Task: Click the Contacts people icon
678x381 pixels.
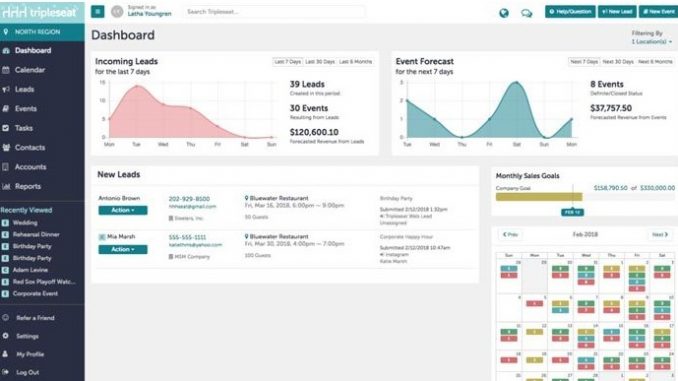Action: 6,147
